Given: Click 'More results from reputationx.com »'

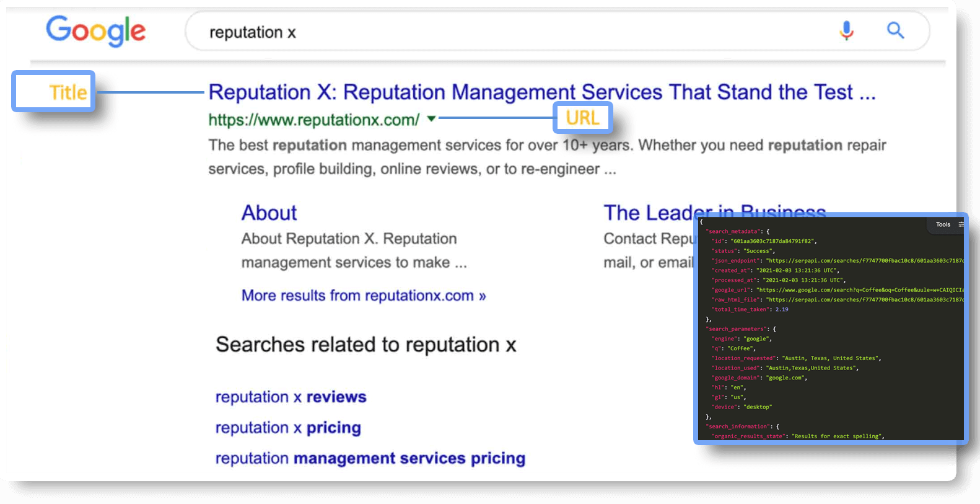Looking at the screenshot, I should (364, 296).
